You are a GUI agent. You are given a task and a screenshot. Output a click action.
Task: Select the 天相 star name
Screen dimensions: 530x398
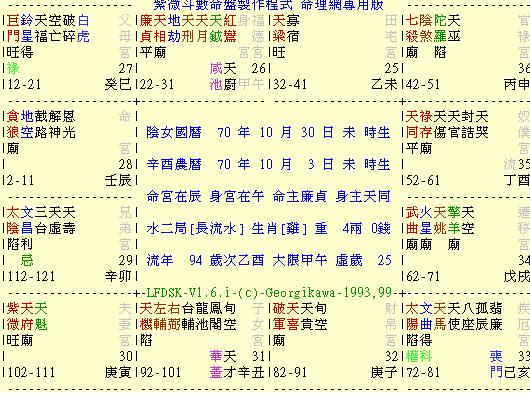[x=160, y=28]
